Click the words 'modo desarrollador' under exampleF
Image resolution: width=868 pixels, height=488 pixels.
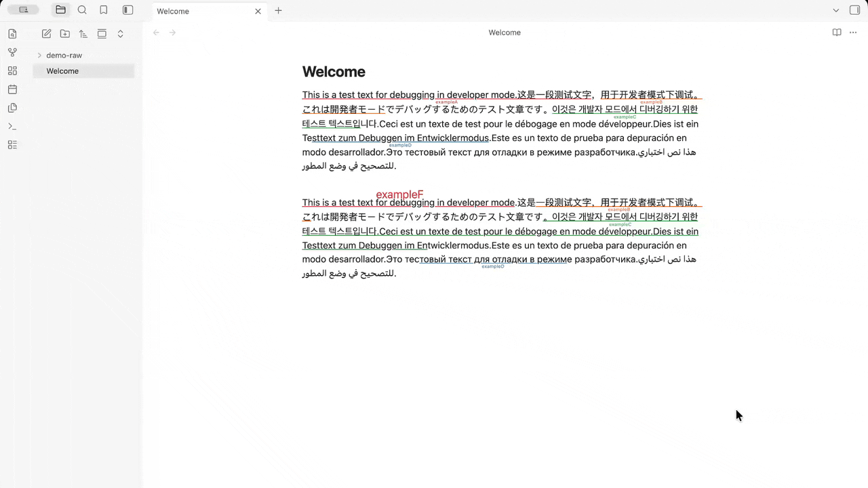[x=344, y=259]
